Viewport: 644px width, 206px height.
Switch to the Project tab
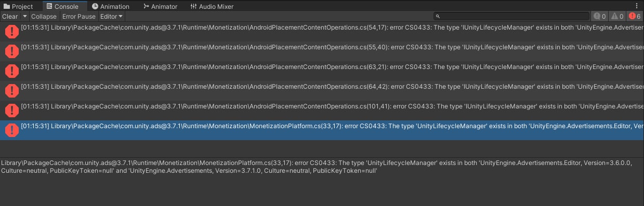tap(18, 6)
